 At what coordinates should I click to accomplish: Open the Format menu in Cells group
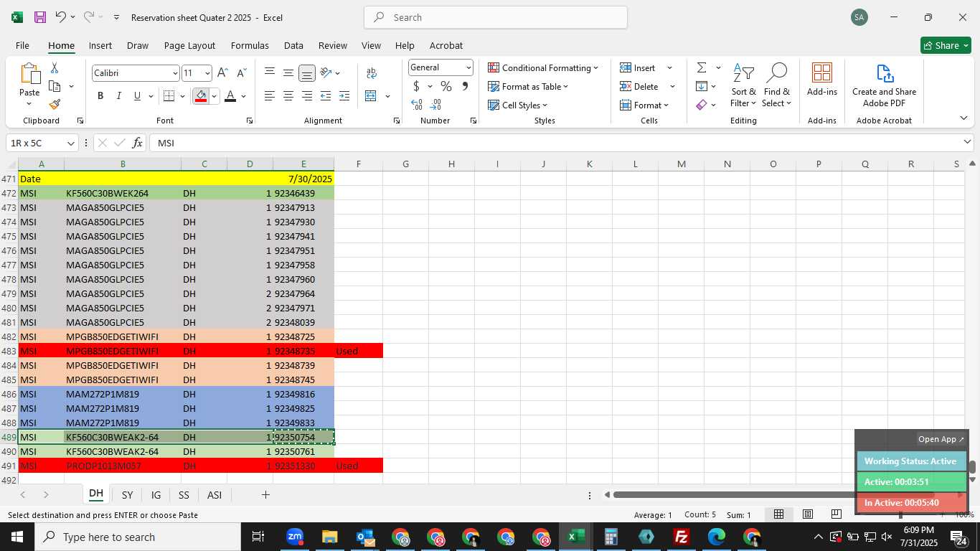[x=644, y=105]
